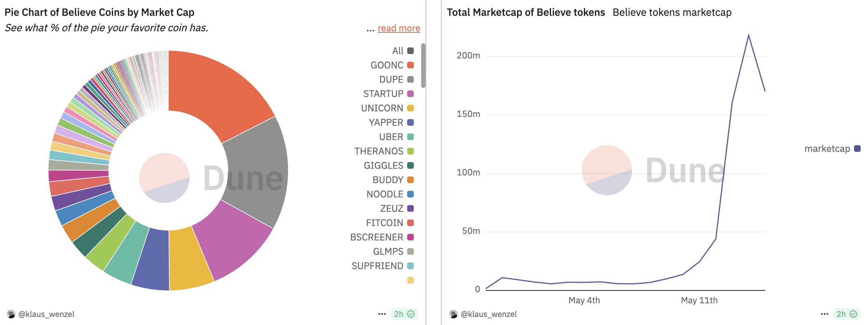Screen dimensions: 868x325
Task: Click the YAPPER legend square icon
Action: [x=410, y=122]
